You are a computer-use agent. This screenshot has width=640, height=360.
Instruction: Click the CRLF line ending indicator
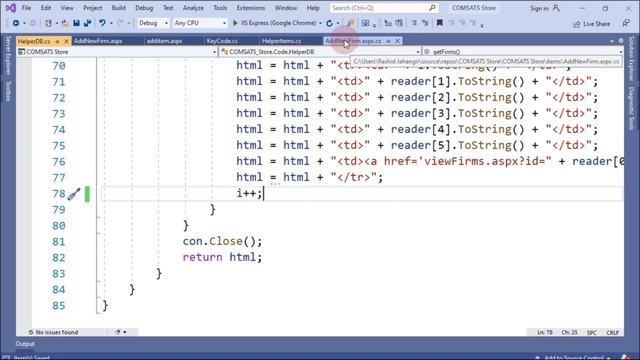612,333
